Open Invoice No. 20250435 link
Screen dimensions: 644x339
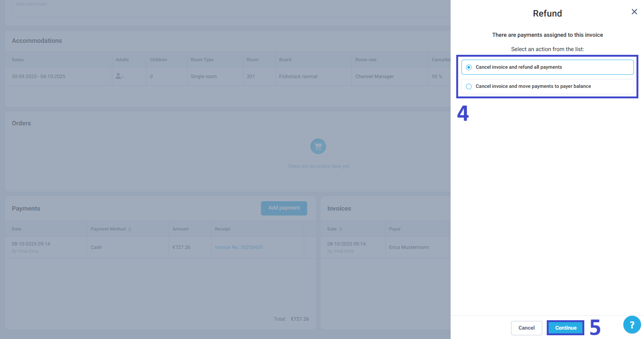point(239,247)
